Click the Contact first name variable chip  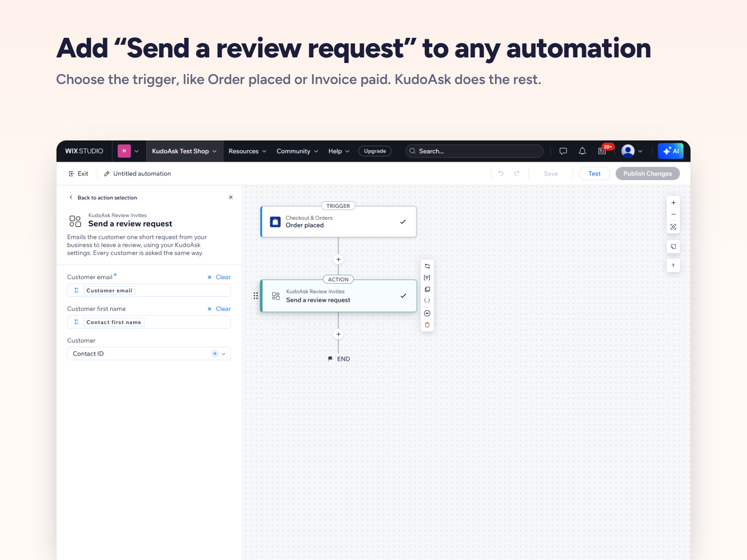tap(114, 322)
